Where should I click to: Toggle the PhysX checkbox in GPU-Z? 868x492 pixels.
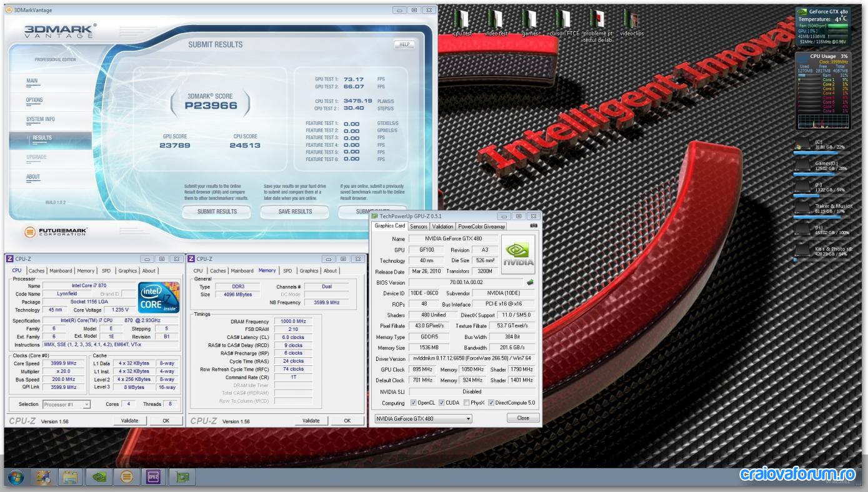[x=466, y=403]
